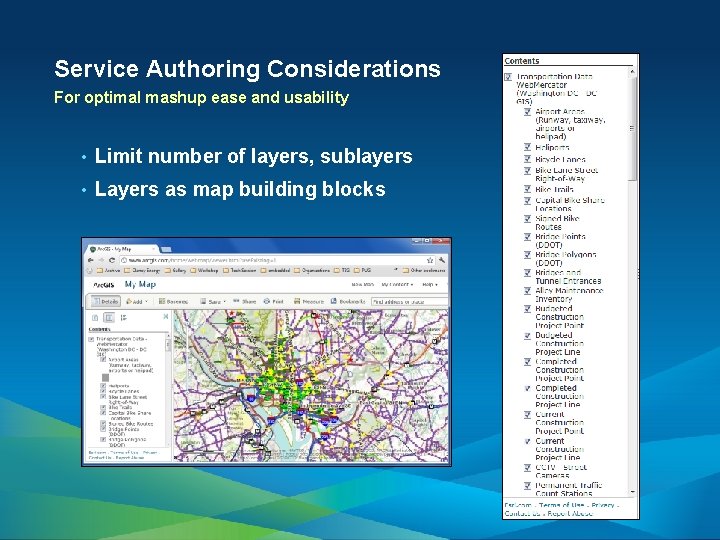Toggle Alley Maintenance Inventory layer checkbox
720x540 pixels.
(528, 291)
